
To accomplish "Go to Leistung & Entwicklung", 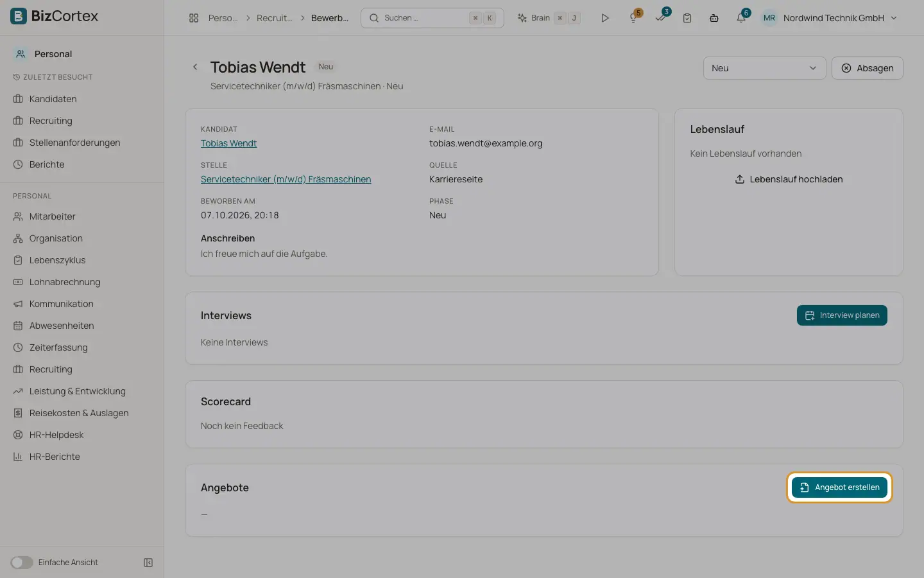I will click(x=77, y=391).
